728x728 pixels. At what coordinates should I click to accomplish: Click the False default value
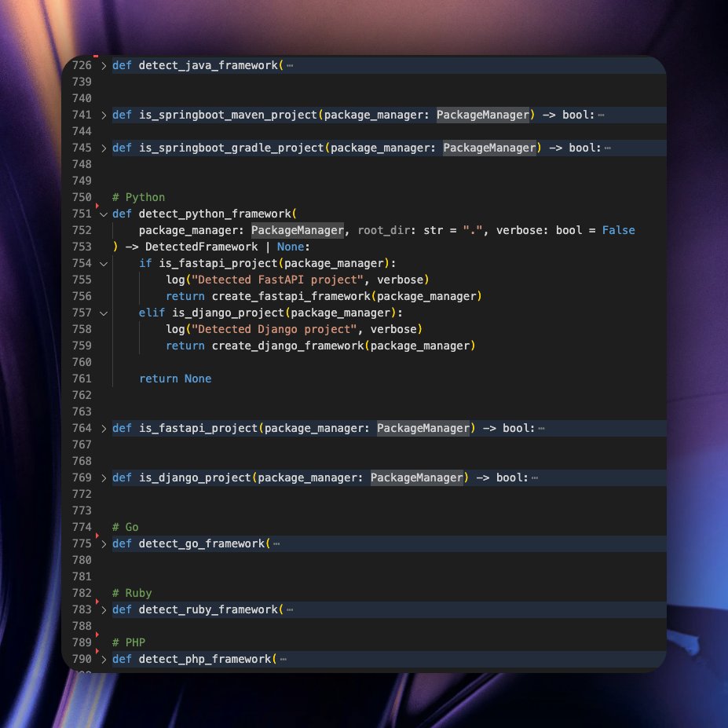[x=618, y=230]
